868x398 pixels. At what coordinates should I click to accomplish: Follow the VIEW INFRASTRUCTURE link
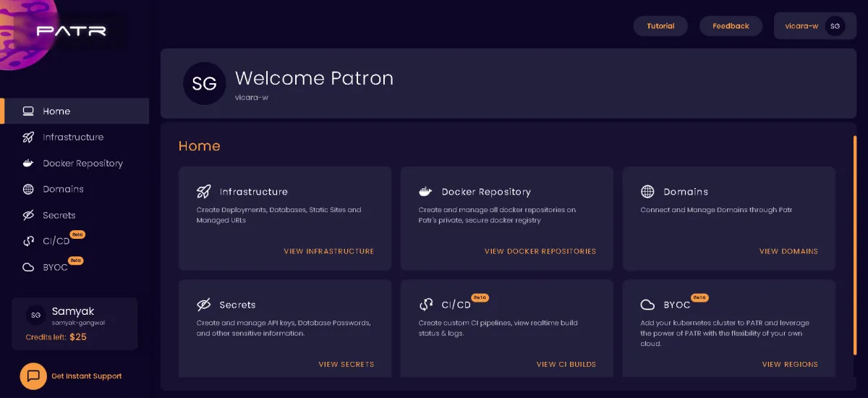tap(328, 251)
